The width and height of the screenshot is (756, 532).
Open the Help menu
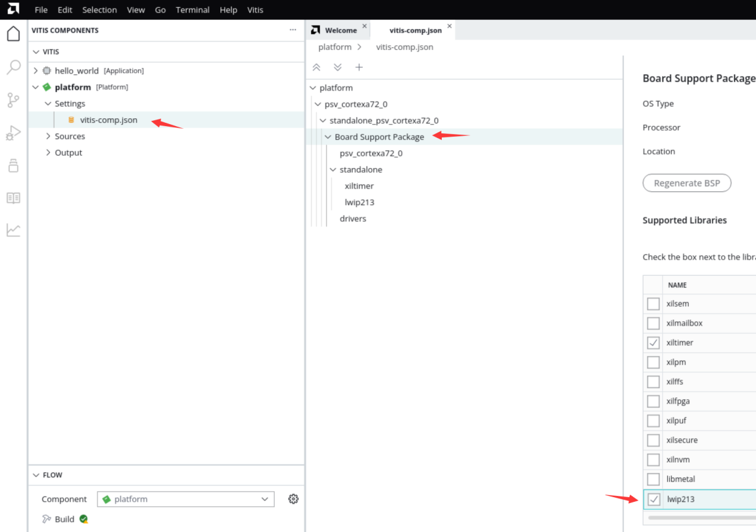pyautogui.click(x=228, y=10)
